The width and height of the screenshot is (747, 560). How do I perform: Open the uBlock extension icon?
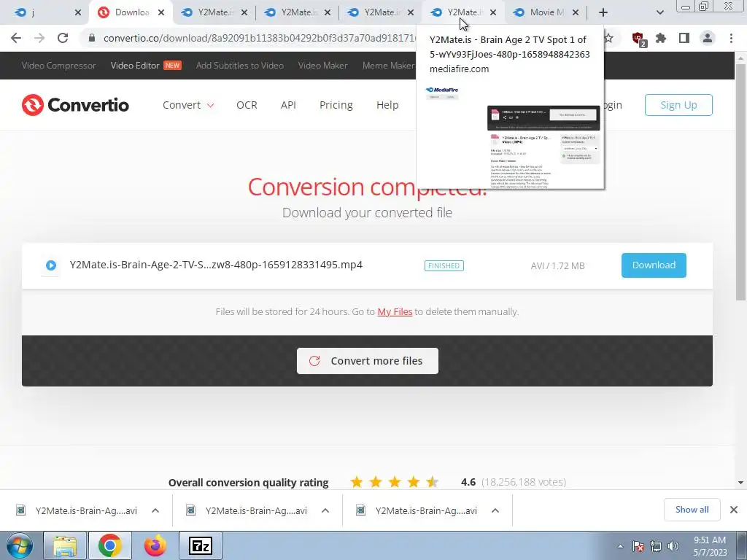pyautogui.click(x=638, y=39)
